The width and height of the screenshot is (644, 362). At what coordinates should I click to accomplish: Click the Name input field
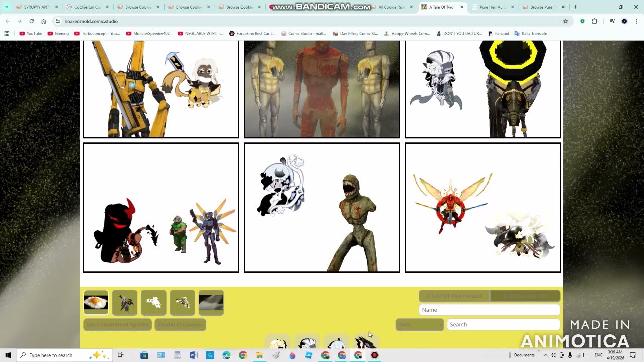point(489,310)
